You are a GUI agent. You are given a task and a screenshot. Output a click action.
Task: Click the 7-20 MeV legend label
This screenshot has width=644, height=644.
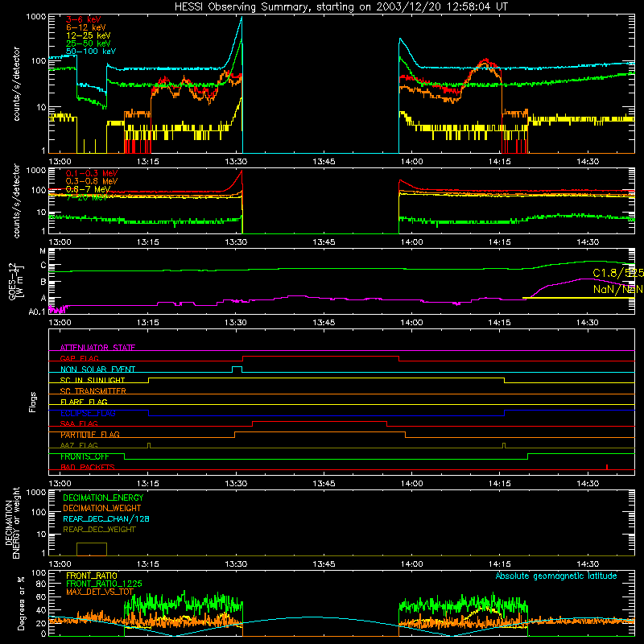coord(87,197)
